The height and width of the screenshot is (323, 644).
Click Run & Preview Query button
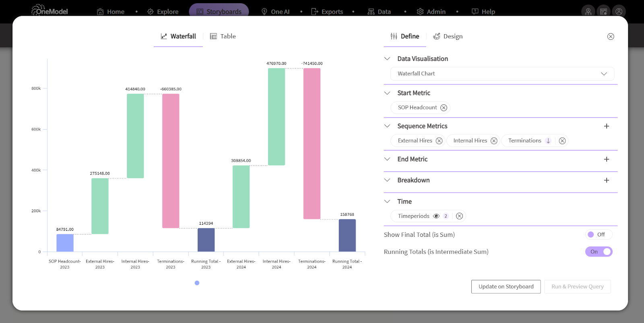point(578,287)
